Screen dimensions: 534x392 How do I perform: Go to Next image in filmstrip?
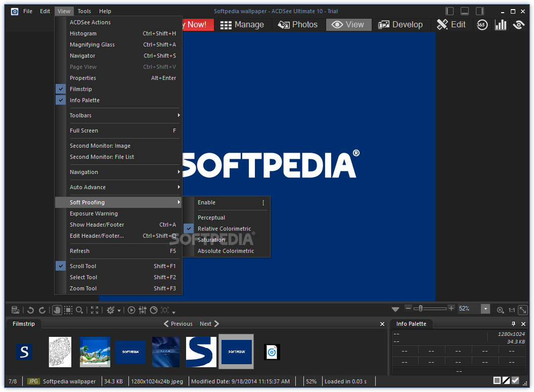(x=209, y=324)
